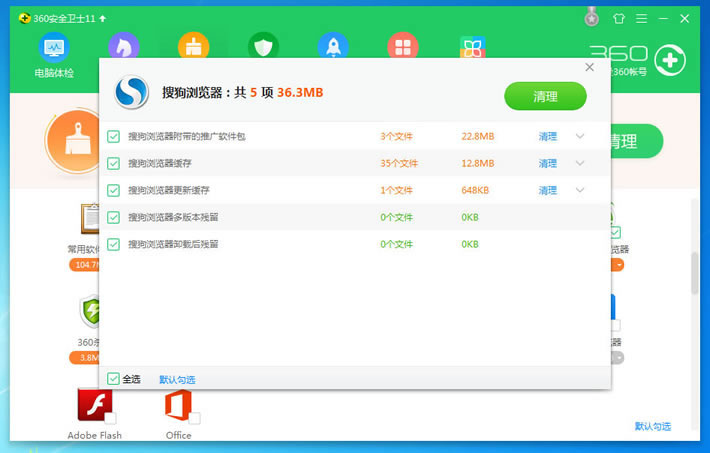
Task: Open the 104.7 orange size dropdown
Action: 84,265
